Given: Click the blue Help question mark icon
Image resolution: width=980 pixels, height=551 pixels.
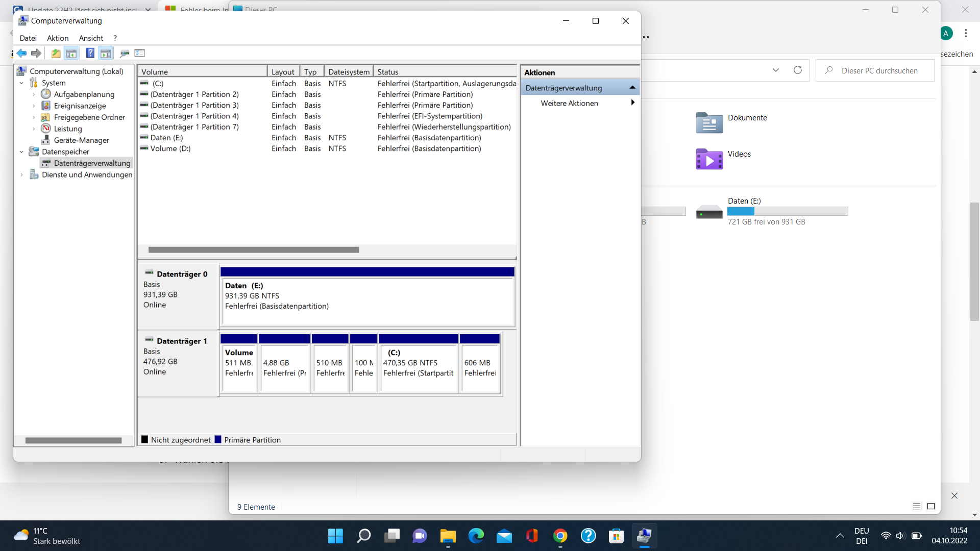Looking at the screenshot, I should (90, 53).
